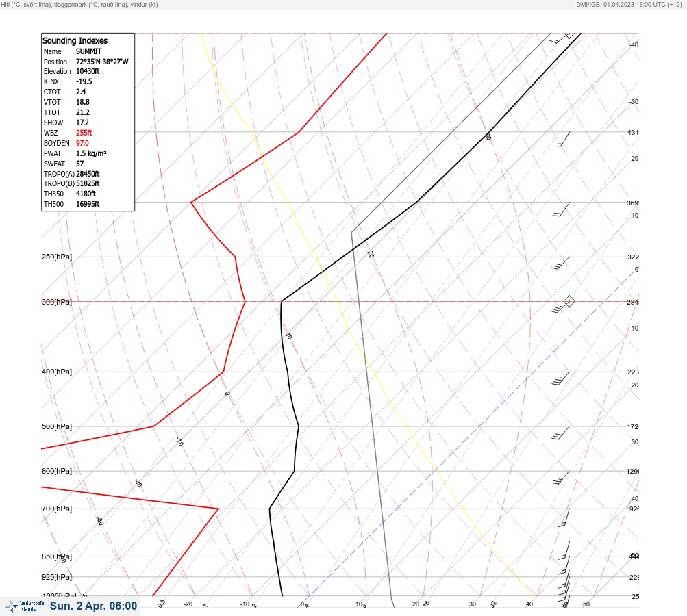Viewport: 687px width, 616px height.
Task: Click the 250[hPa] pressure label
Action: [x=57, y=257]
